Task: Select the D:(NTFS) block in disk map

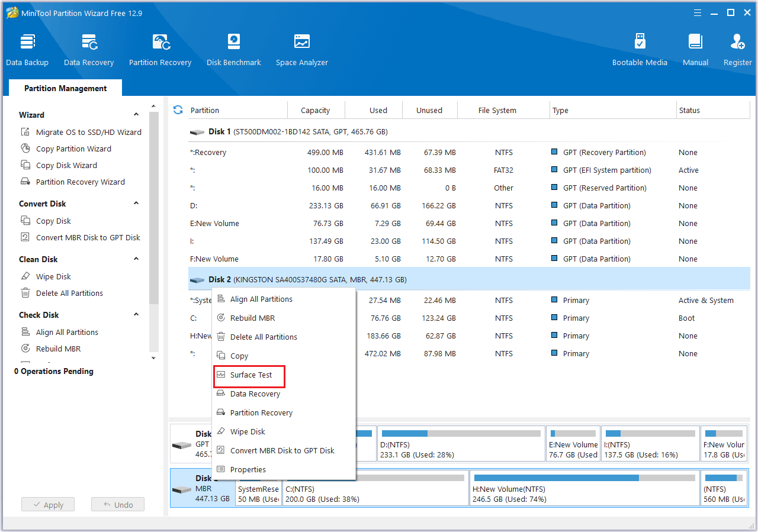Action: coord(461,444)
